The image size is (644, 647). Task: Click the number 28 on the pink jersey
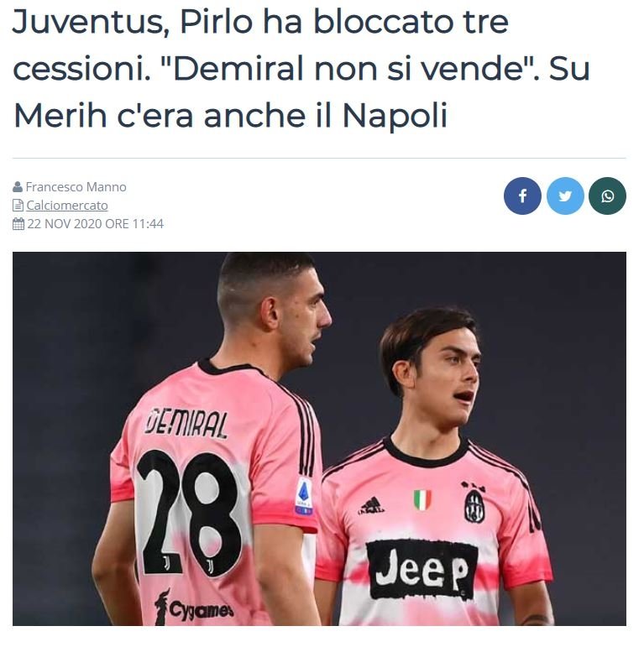tap(189, 514)
